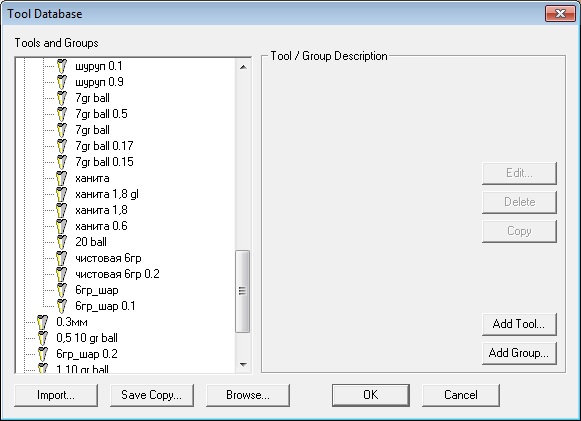Image resolution: width=581 pixels, height=421 pixels.
Task: Click the tool icon beside шуруп 0.1
Action: [x=62, y=66]
